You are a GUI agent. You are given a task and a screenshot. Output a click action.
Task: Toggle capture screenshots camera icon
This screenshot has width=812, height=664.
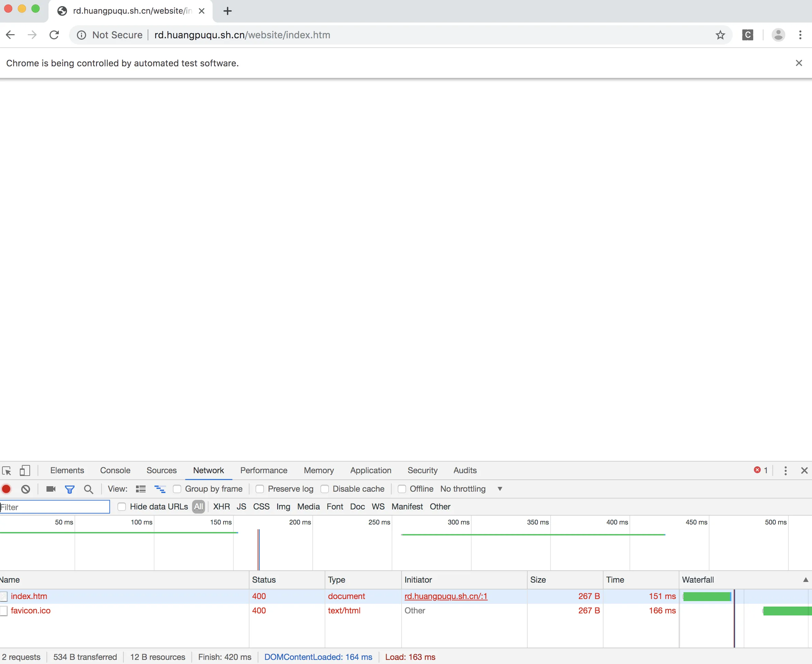[51, 489]
